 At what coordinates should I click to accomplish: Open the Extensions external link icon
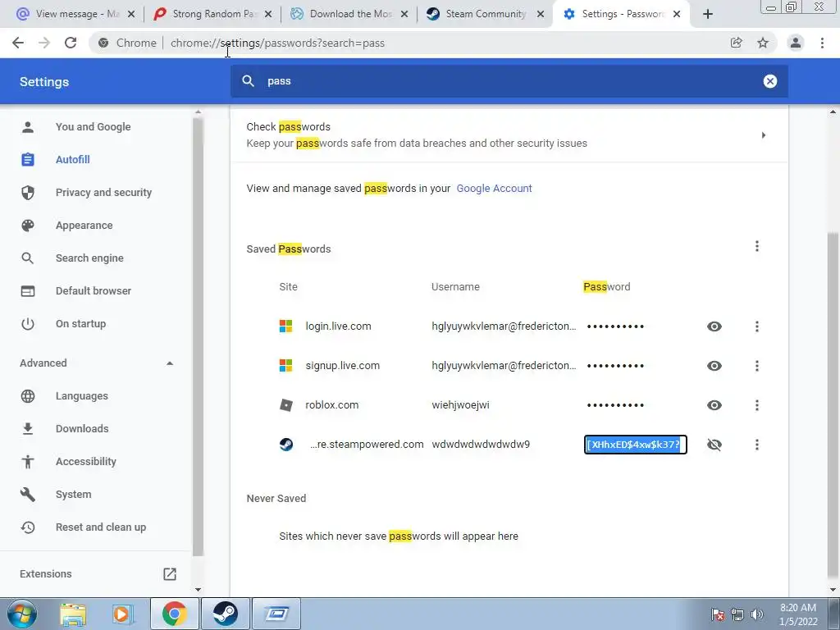tap(169, 573)
